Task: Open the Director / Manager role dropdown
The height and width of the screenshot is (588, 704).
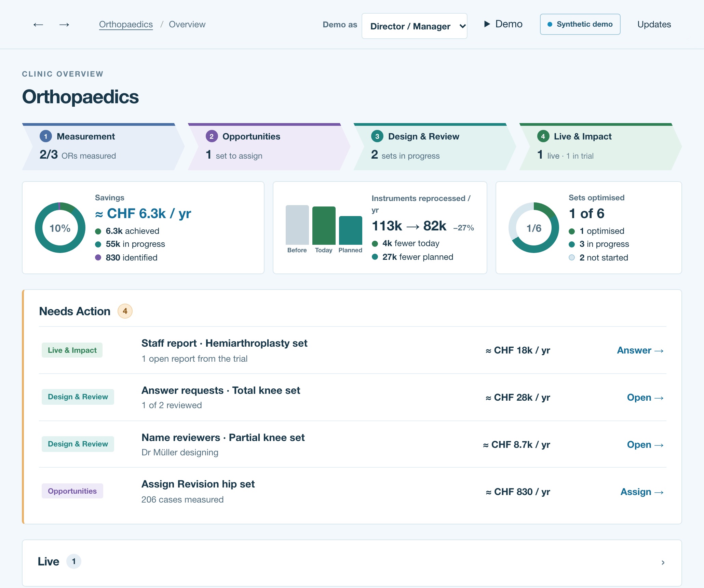Action: [x=414, y=26]
